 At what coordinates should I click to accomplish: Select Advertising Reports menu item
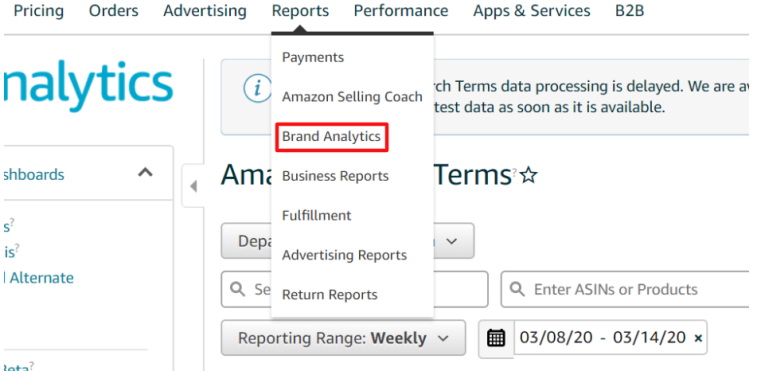click(344, 255)
